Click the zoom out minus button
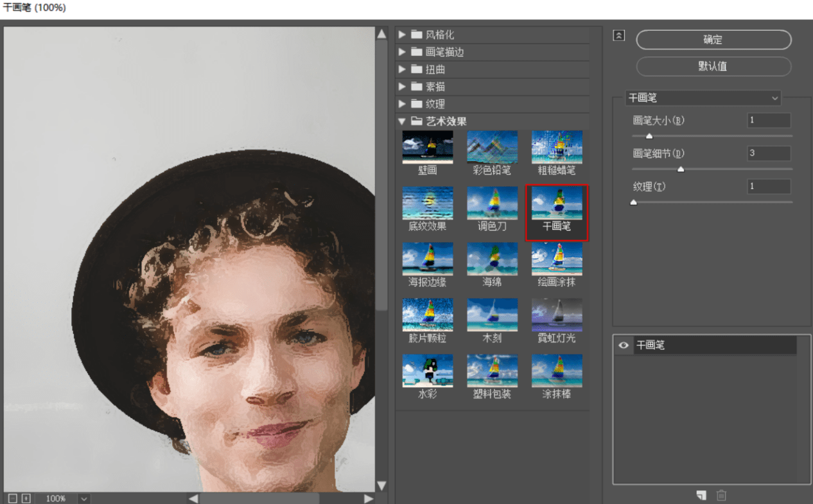 (x=13, y=498)
